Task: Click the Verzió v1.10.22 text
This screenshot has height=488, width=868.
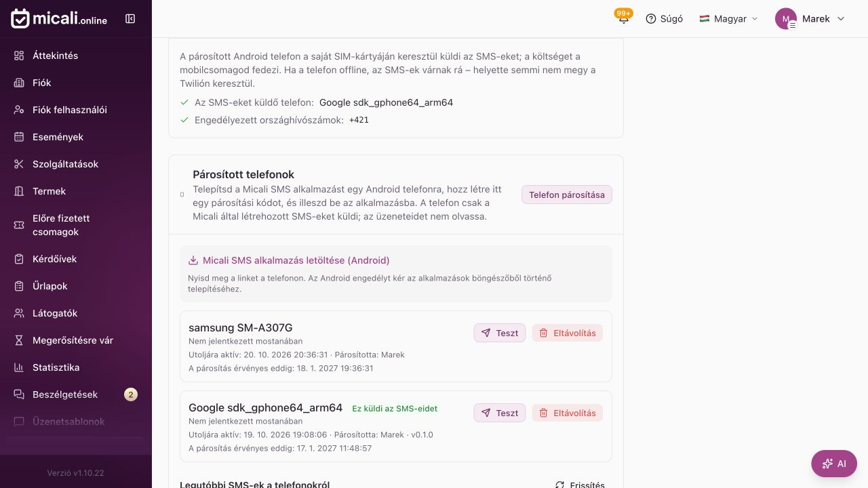Action: point(76,472)
